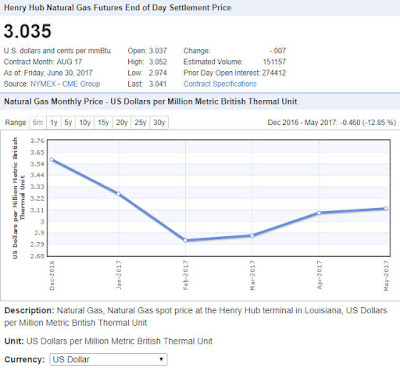Click the Natural Gas Monthly Price heading
Viewport: 400px width, 368px height.
coord(150,102)
